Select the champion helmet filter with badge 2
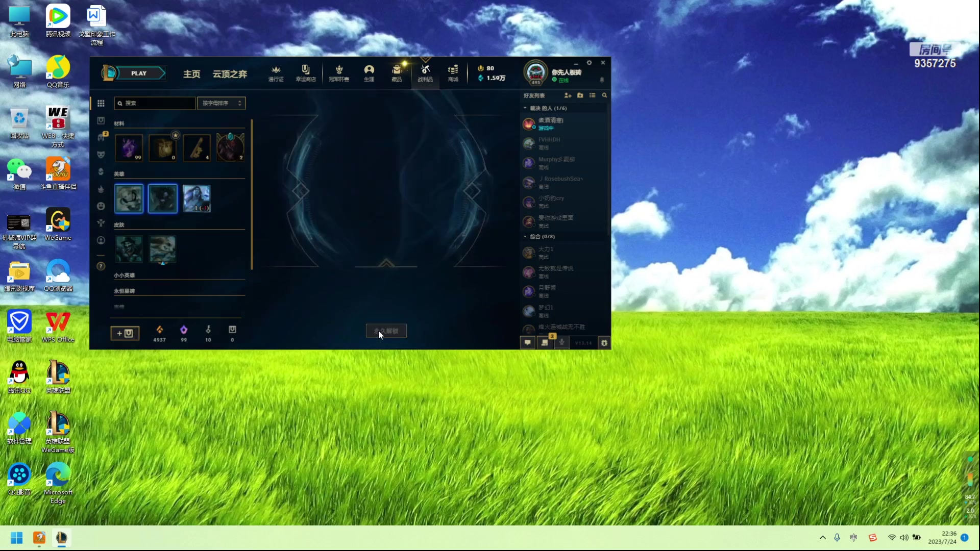This screenshot has width=980, height=551. pos(102,137)
